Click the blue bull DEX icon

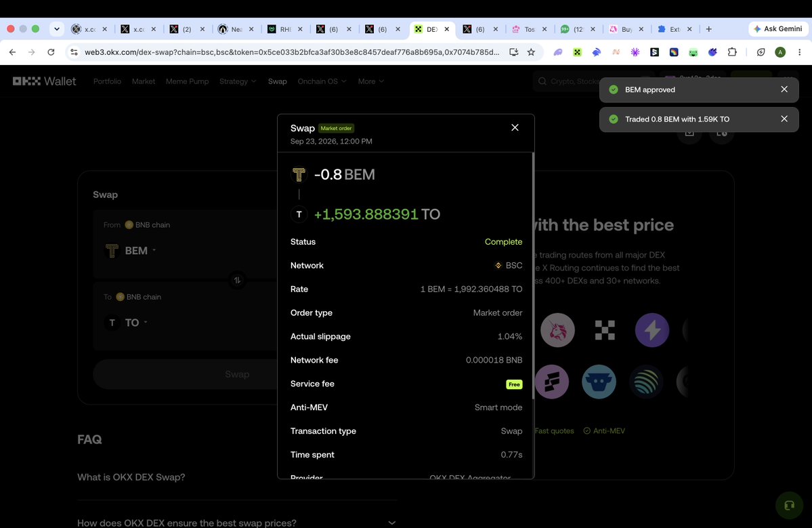coord(599,382)
